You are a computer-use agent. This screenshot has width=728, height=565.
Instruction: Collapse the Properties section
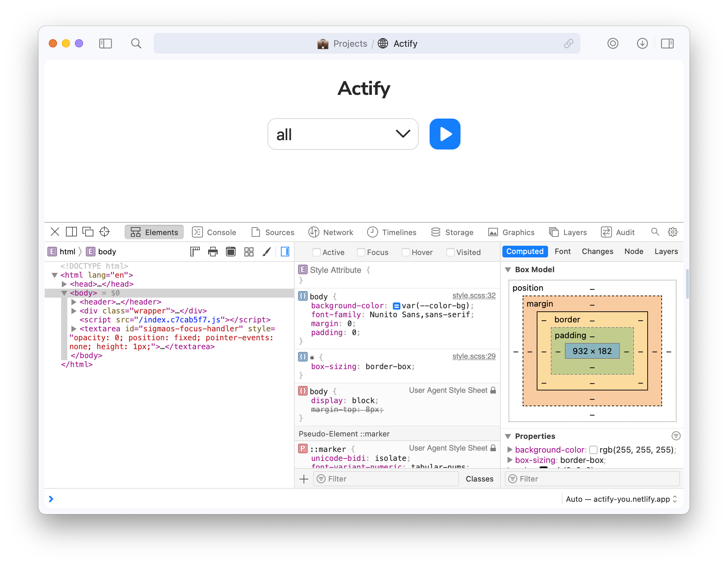(508, 436)
